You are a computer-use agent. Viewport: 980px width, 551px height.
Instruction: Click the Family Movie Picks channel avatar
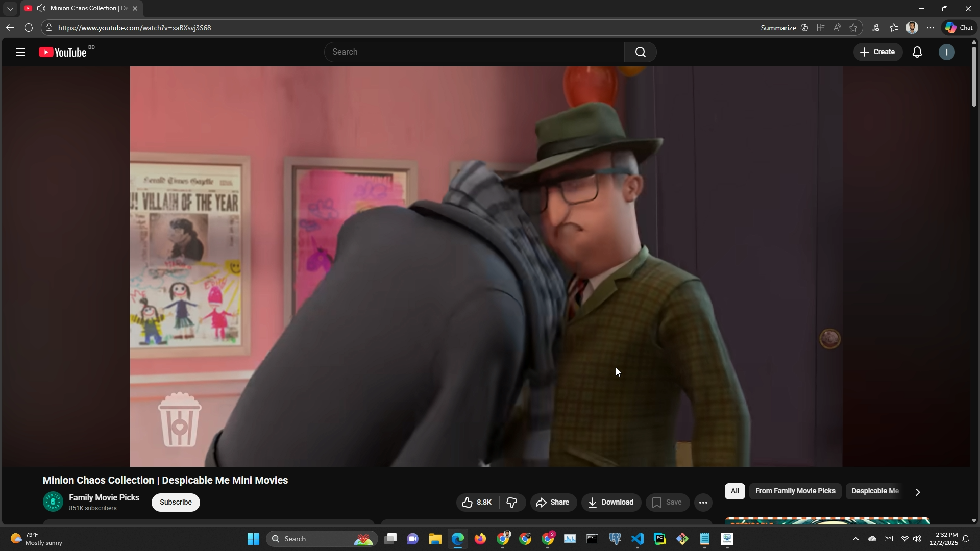click(x=53, y=502)
